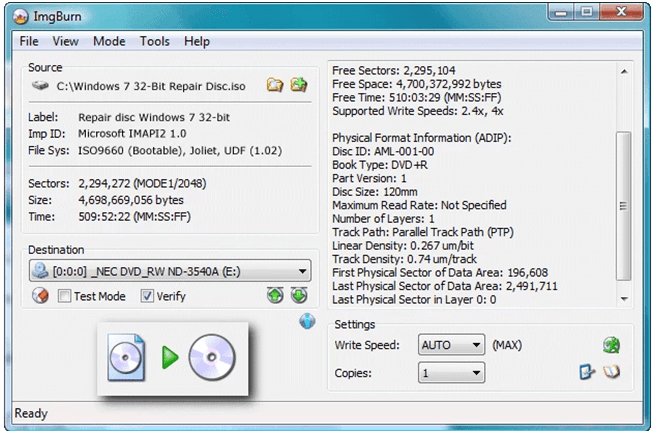Click the pencil document icon in Settings
This screenshot has height=433, width=654.
(x=587, y=373)
